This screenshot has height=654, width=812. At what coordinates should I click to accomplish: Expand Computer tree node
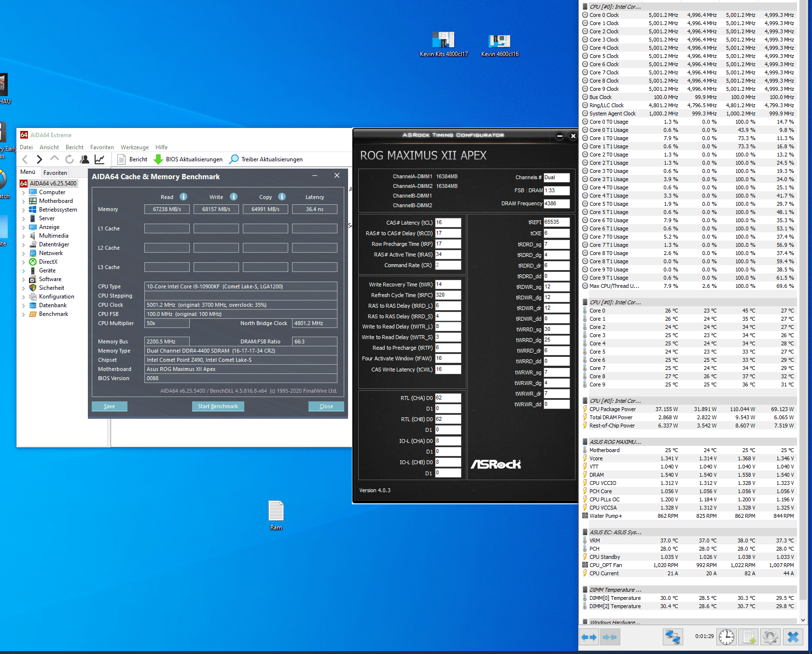pyautogui.click(x=23, y=193)
